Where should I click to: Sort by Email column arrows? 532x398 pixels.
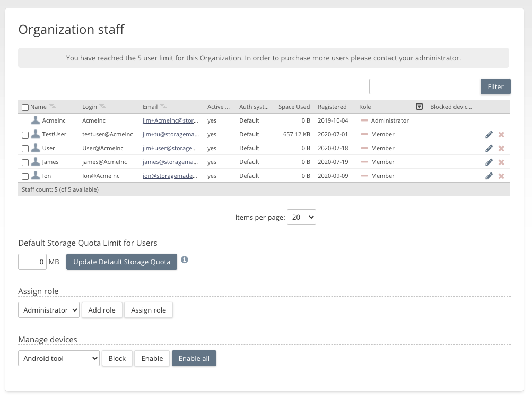[x=163, y=107]
